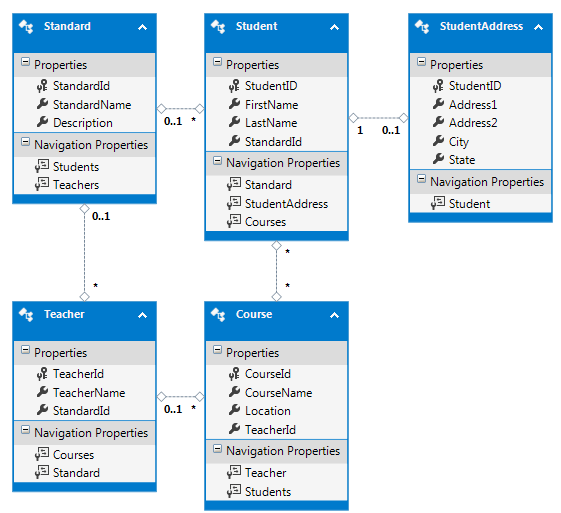Click the wrench icon beside FirstName

234,104
